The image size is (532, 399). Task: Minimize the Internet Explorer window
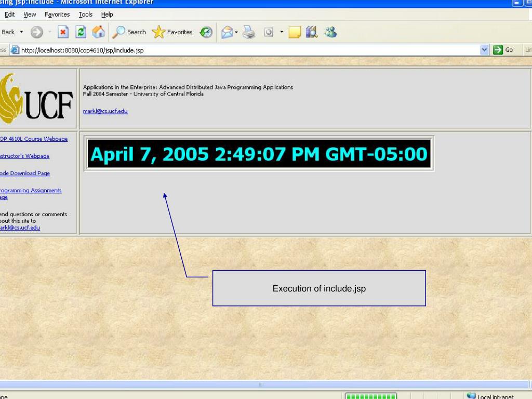[x=517, y=3]
